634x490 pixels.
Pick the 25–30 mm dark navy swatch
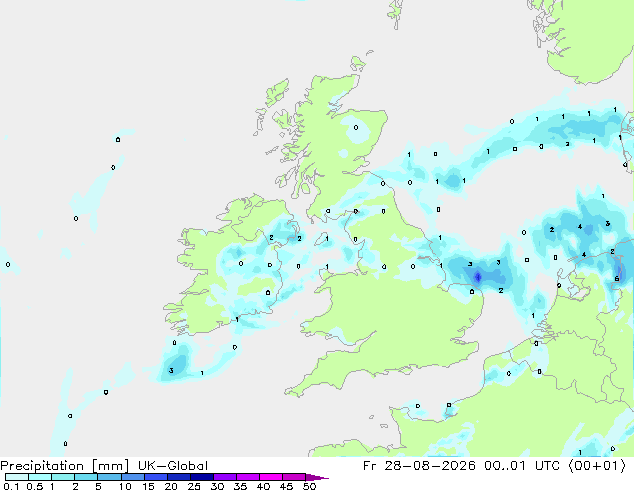[x=202, y=477]
